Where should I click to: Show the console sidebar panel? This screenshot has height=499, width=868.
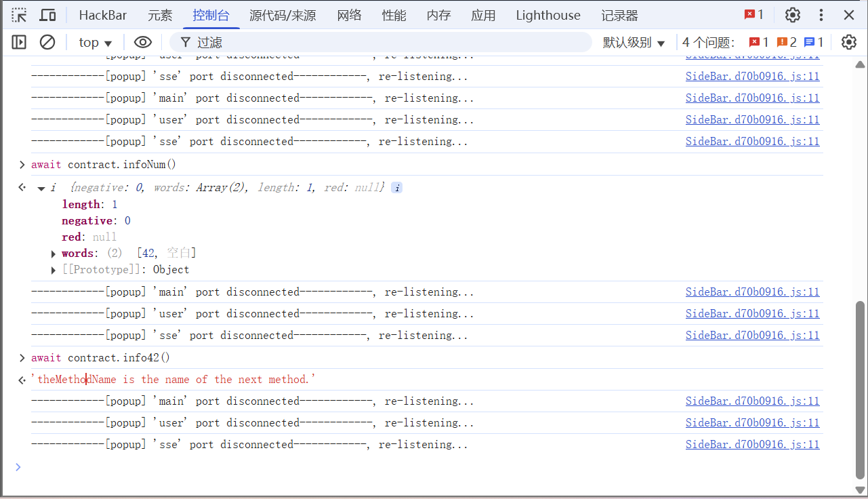[x=19, y=42]
